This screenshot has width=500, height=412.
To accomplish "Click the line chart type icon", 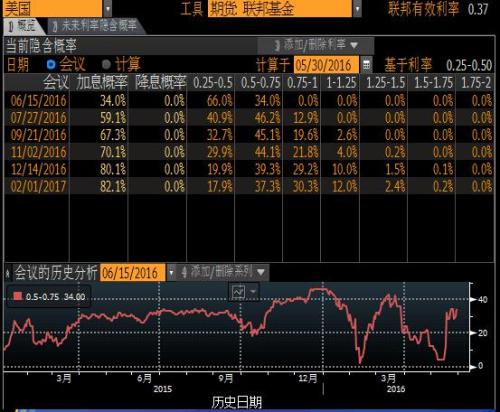I will coord(238,292).
